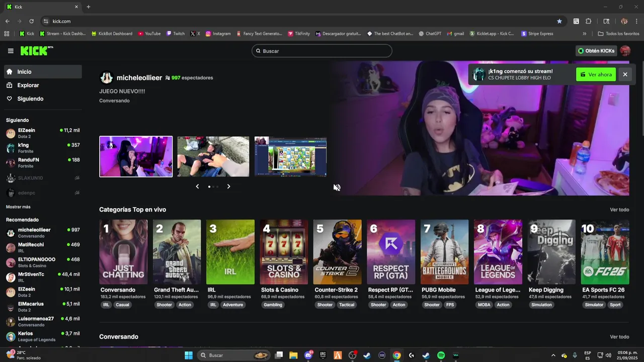Open ElMacarius recommended channel

pyautogui.click(x=43, y=307)
